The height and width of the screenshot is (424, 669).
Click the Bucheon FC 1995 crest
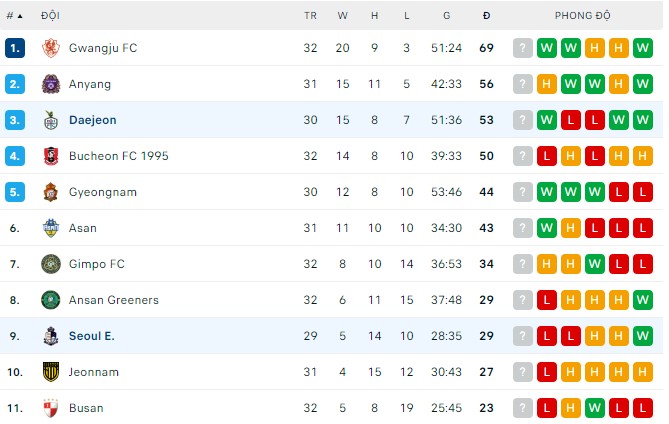50,156
